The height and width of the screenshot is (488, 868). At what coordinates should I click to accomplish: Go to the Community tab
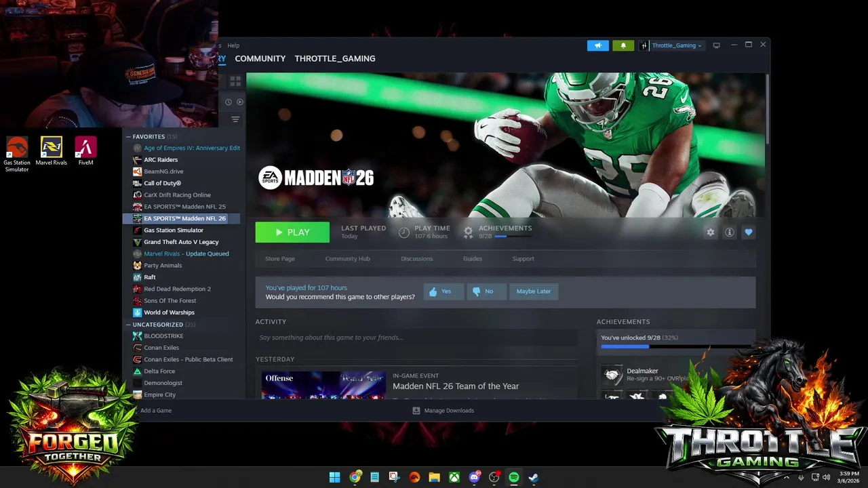pos(260,59)
